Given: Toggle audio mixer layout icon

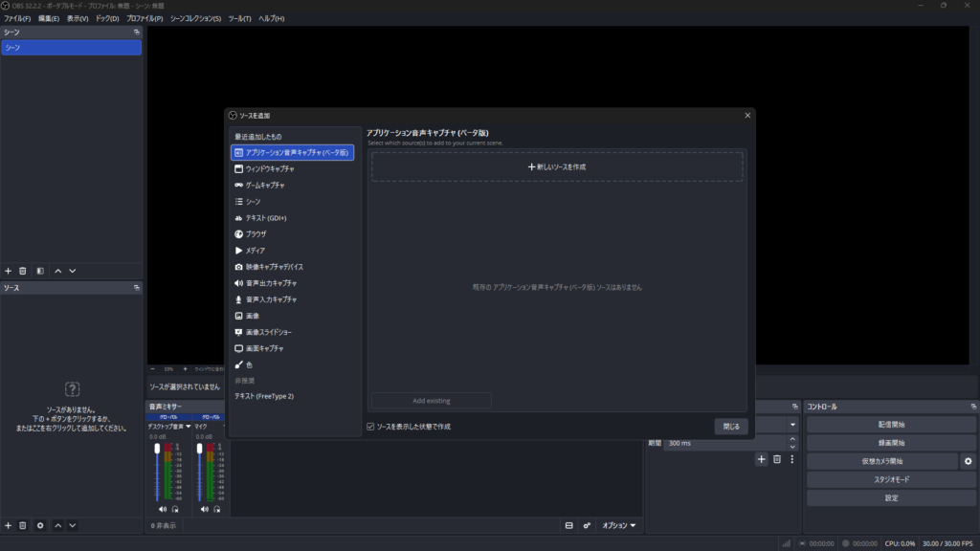Looking at the screenshot, I should [568, 526].
